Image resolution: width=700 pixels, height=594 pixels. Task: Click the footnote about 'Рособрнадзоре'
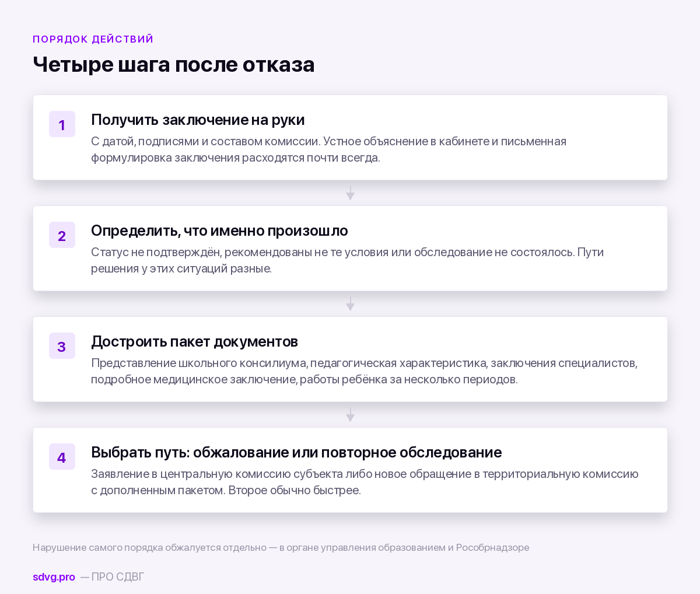[281, 547]
